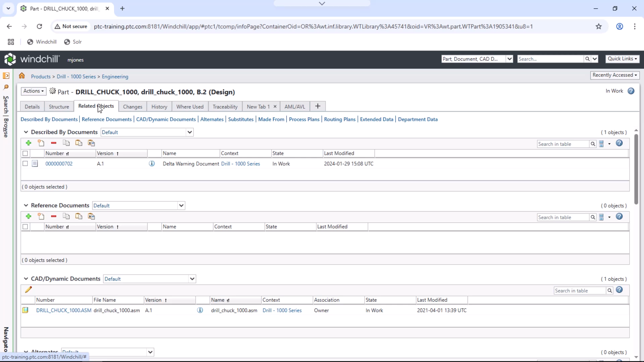644x362 pixels.
Task: Paste into the Reference Documents table
Action: click(x=79, y=217)
